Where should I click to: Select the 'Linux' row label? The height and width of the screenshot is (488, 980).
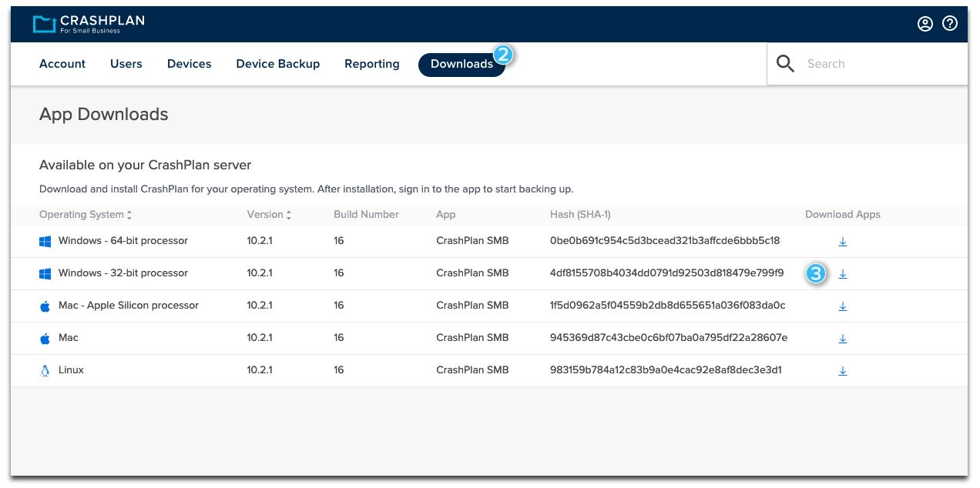click(x=71, y=370)
